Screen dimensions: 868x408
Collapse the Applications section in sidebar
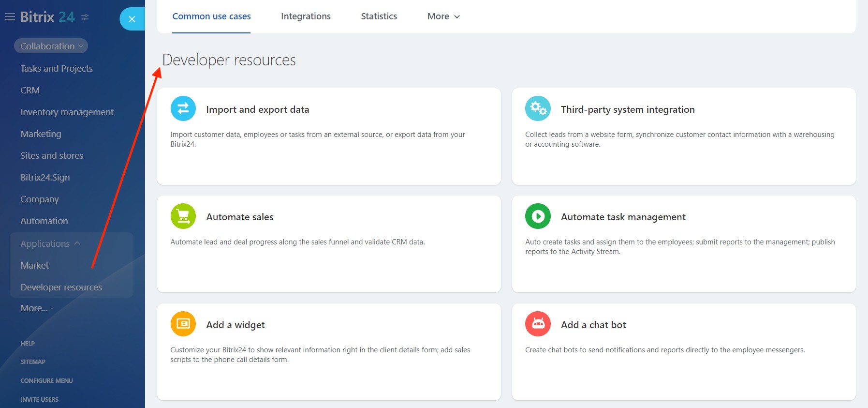click(x=50, y=243)
